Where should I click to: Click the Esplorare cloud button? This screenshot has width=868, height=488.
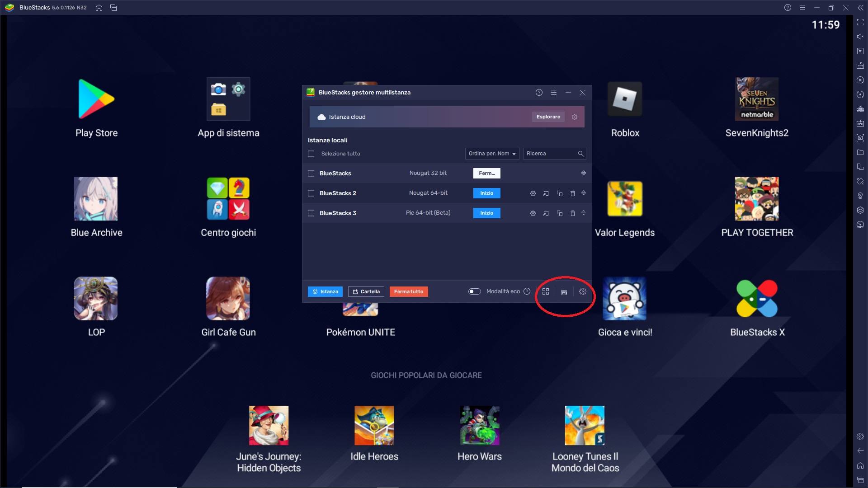[548, 117]
